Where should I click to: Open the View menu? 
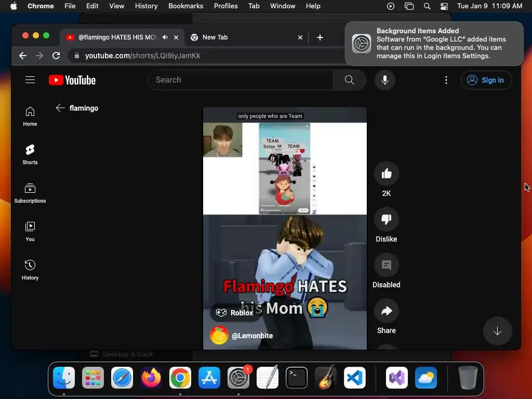tap(116, 6)
